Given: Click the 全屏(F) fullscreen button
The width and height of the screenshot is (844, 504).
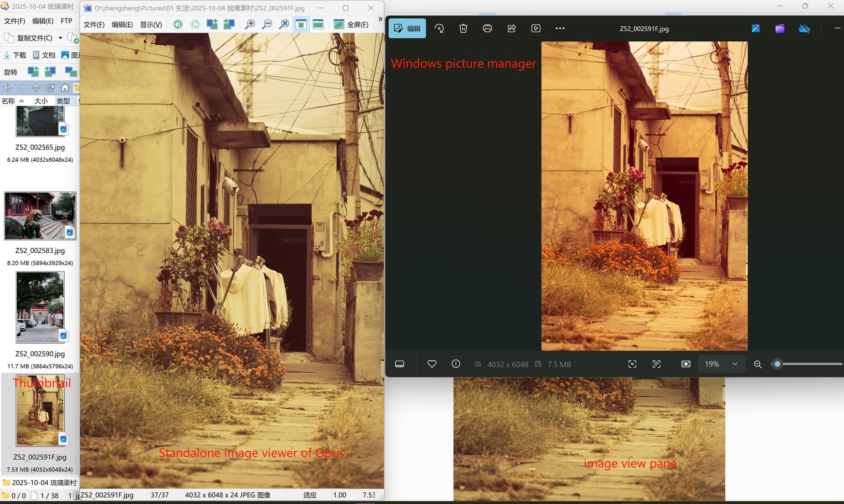Looking at the screenshot, I should point(351,25).
